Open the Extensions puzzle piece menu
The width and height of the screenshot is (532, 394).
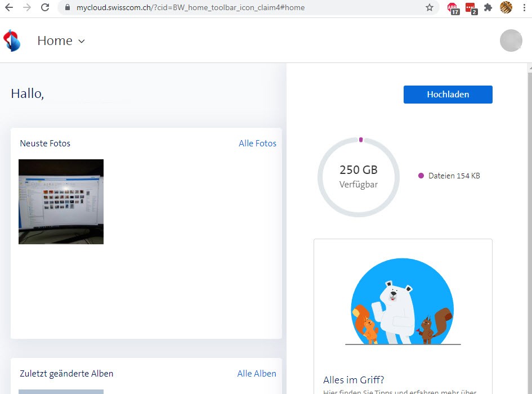[x=488, y=8]
